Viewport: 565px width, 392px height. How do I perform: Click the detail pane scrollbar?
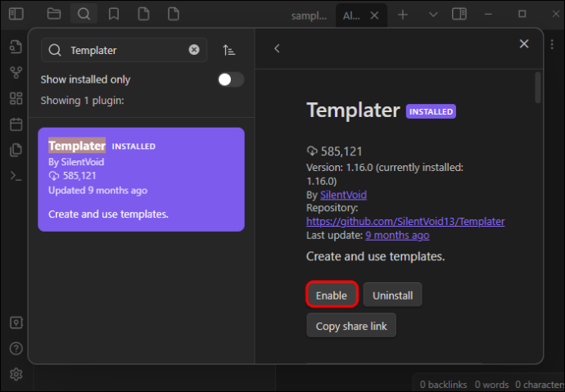(538, 88)
